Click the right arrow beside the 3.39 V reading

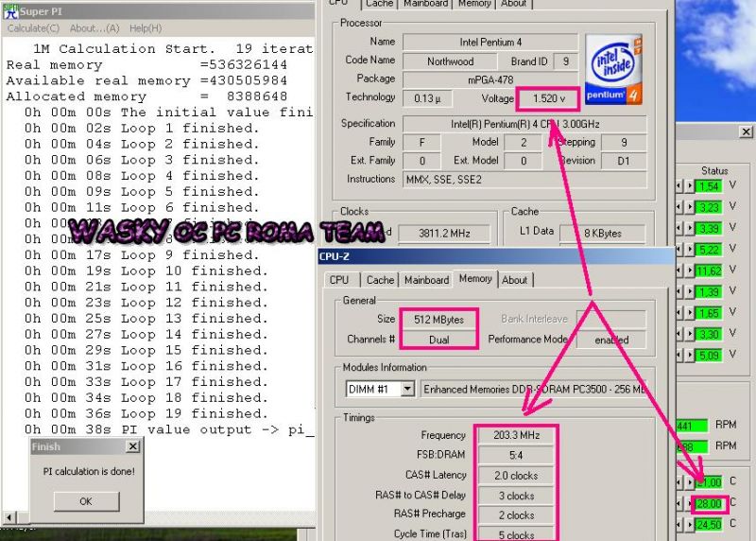(690, 228)
